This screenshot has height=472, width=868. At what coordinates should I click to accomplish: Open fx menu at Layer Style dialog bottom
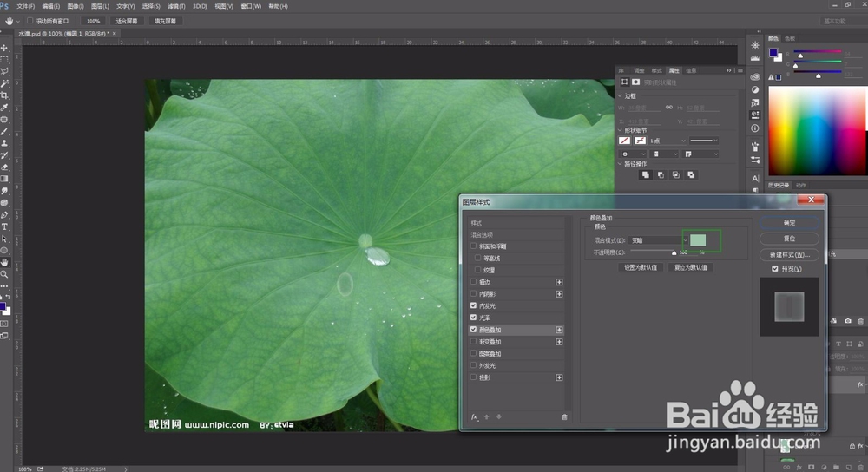coord(475,417)
